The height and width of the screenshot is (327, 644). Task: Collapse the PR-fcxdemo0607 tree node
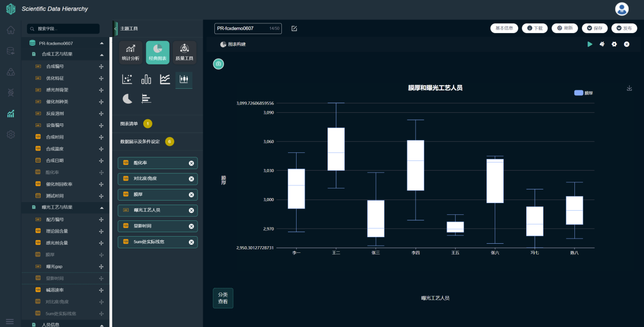[x=101, y=43]
